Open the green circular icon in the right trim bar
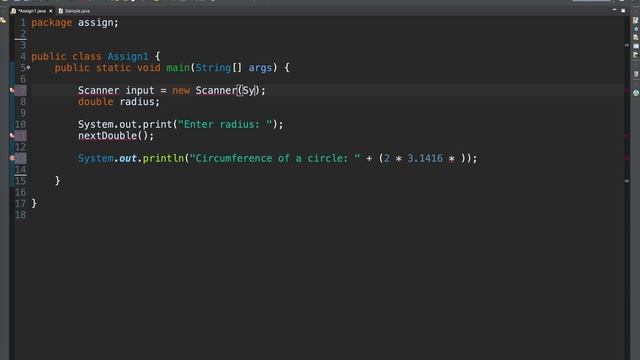The image size is (640, 360). point(636,93)
